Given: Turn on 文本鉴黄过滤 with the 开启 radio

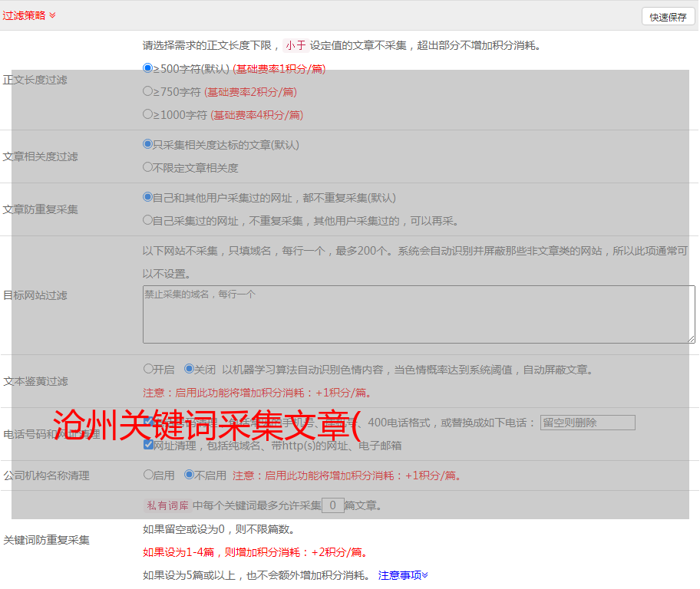Looking at the screenshot, I should click(x=148, y=369).
